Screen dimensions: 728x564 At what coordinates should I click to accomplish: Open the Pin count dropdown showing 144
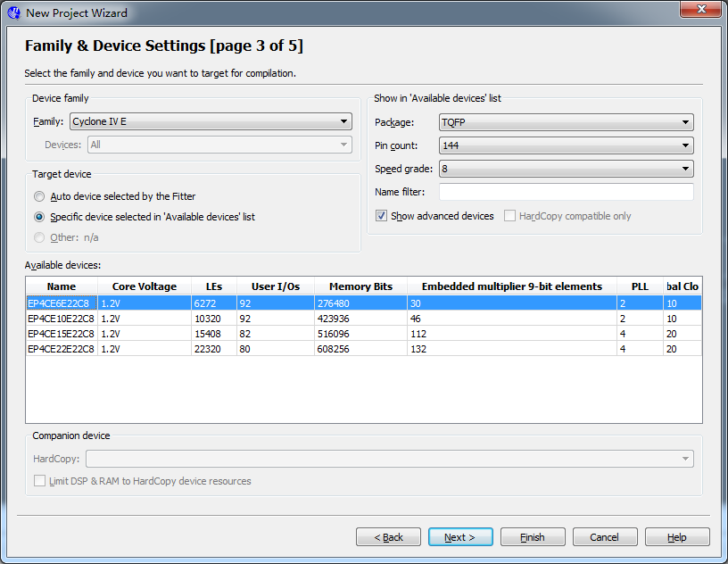(x=566, y=145)
